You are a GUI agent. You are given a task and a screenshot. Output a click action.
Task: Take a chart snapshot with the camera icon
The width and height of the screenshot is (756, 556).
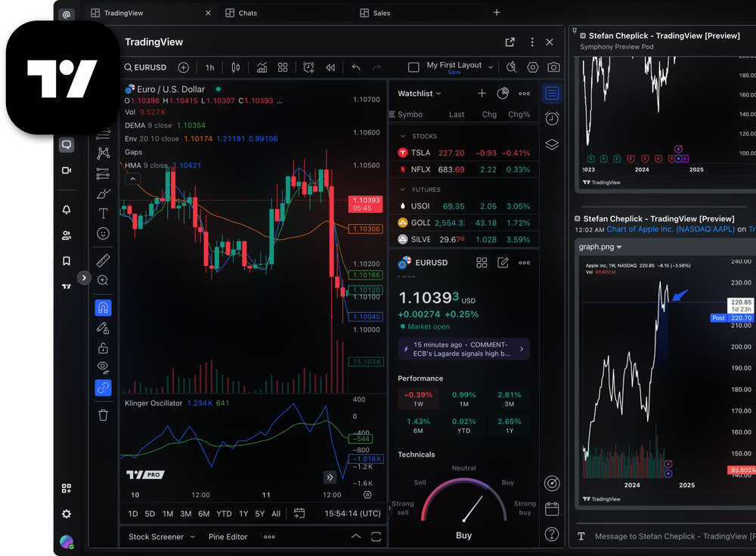coord(554,67)
